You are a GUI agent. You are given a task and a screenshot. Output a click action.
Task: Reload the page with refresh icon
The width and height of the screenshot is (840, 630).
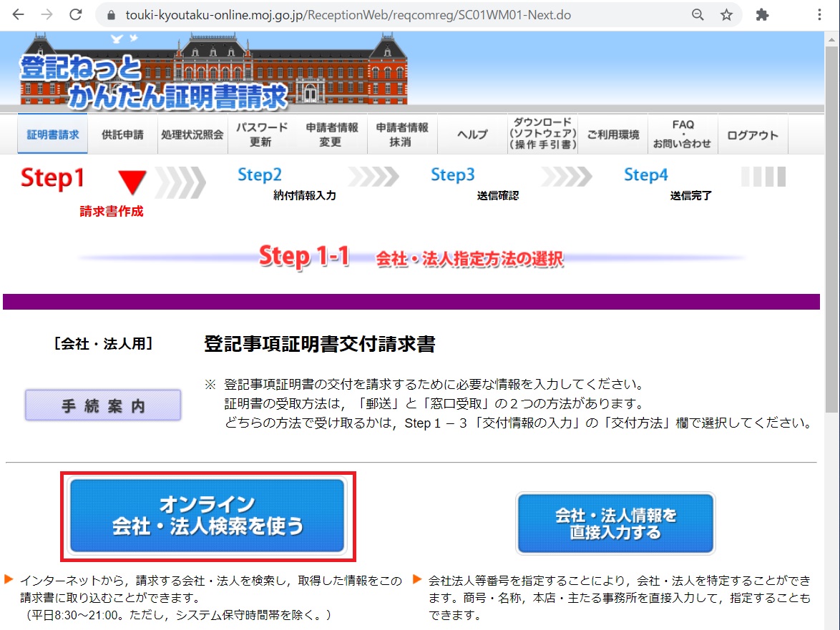[75, 14]
